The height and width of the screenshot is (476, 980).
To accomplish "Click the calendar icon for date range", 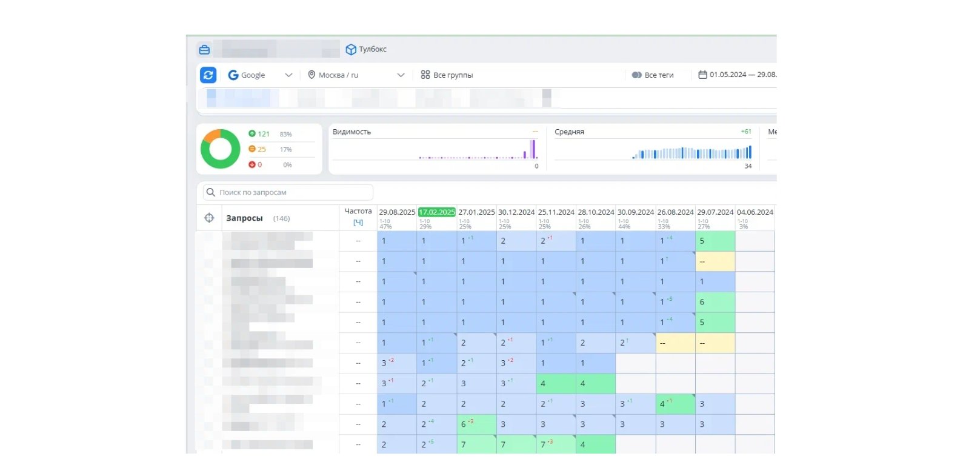I will (702, 75).
